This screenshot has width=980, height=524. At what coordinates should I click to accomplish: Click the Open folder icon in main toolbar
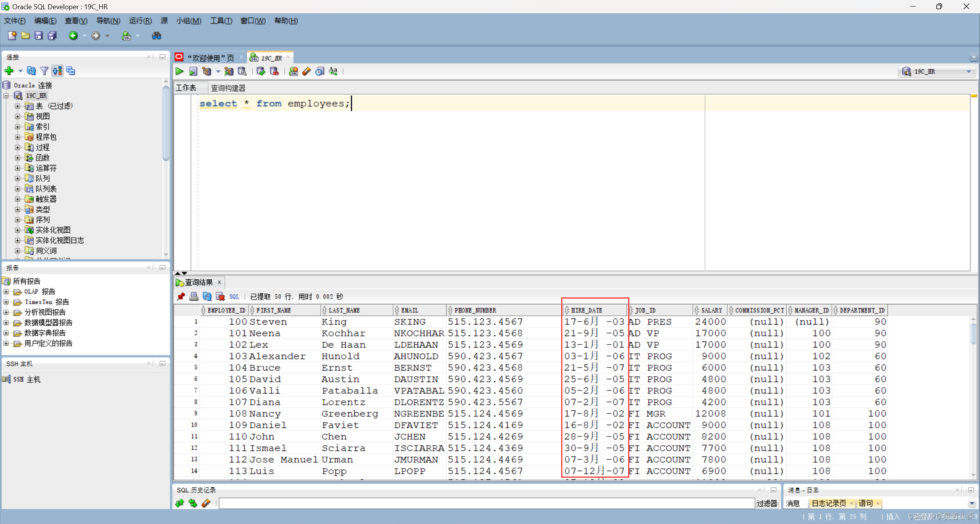click(x=26, y=36)
